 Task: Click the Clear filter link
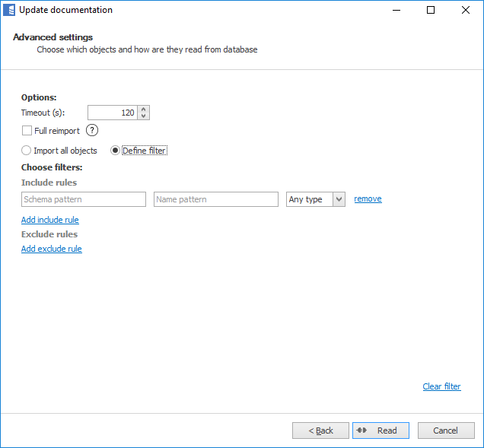click(x=441, y=386)
